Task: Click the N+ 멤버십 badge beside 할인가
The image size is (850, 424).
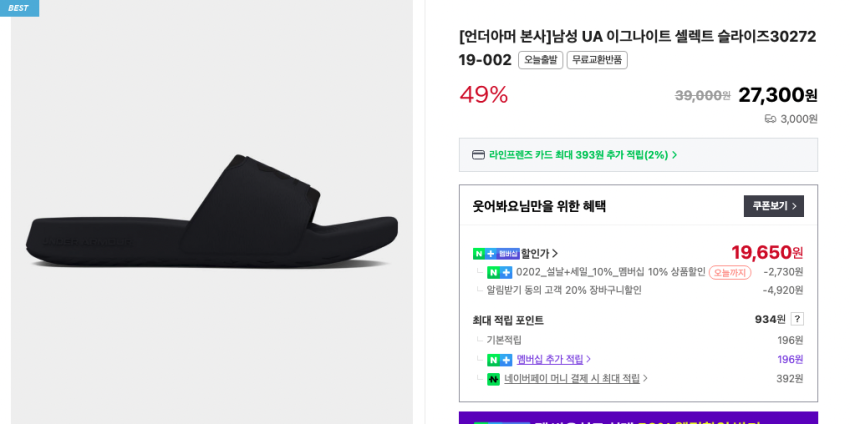Action: 496,254
